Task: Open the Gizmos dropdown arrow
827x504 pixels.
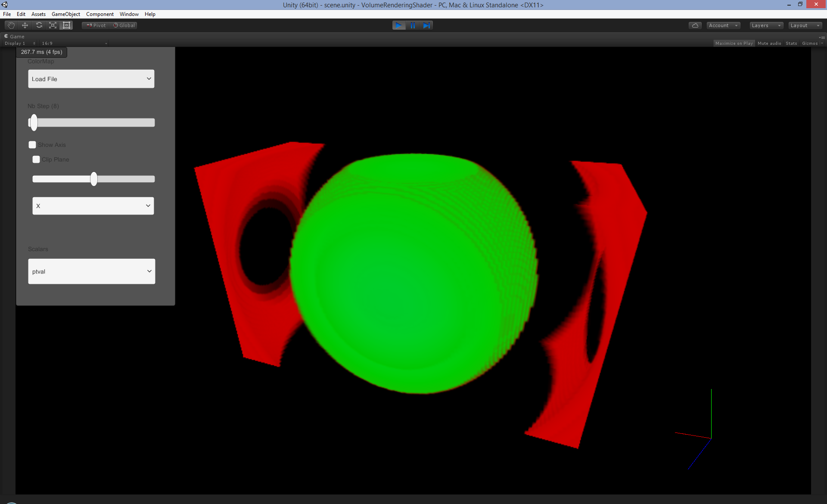Action: point(822,44)
